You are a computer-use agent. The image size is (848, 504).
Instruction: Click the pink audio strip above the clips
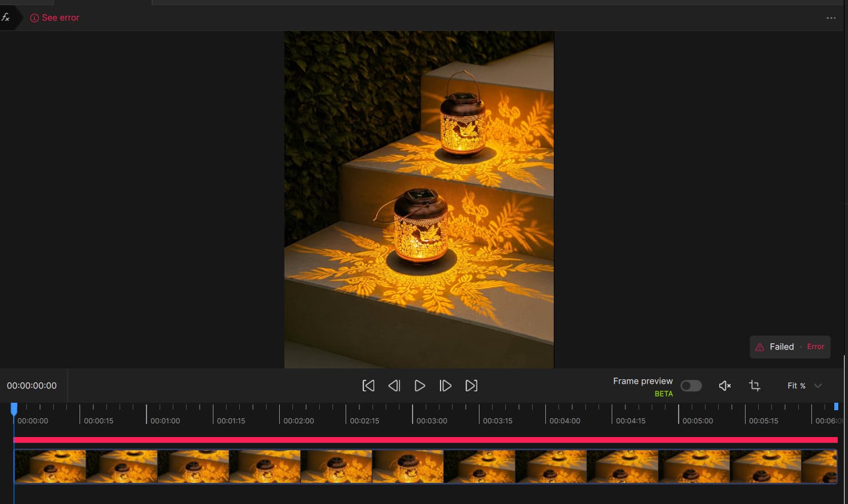401,439
